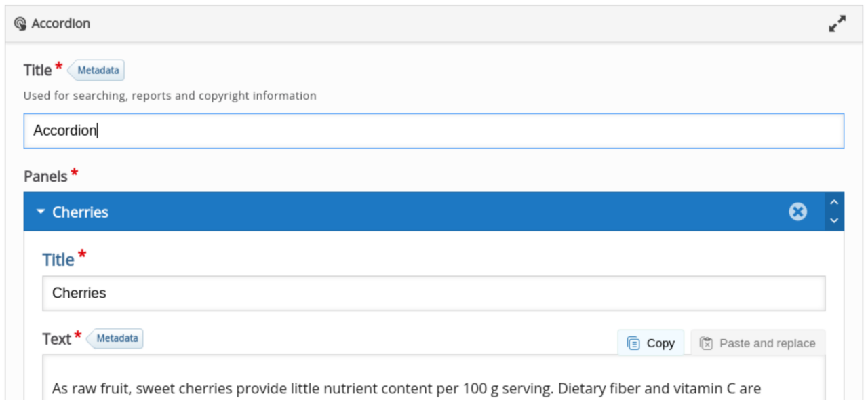
Task: Click the clipboard icon on Paste and replace
Action: pos(706,343)
